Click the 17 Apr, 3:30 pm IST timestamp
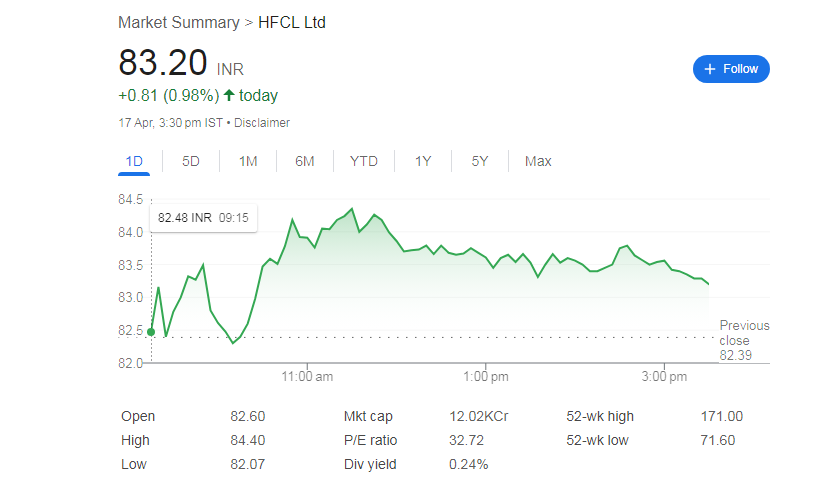814x495 pixels. pos(170,123)
